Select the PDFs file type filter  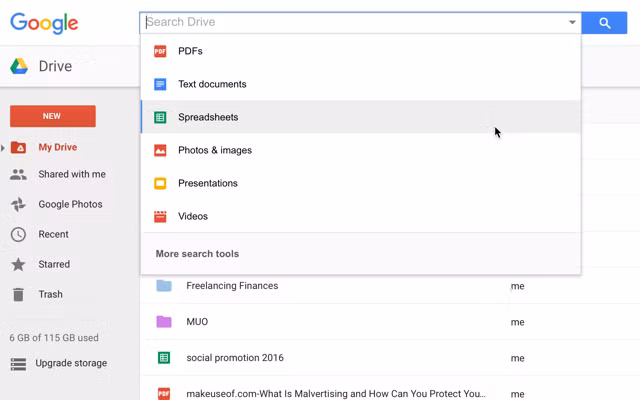[x=190, y=51]
